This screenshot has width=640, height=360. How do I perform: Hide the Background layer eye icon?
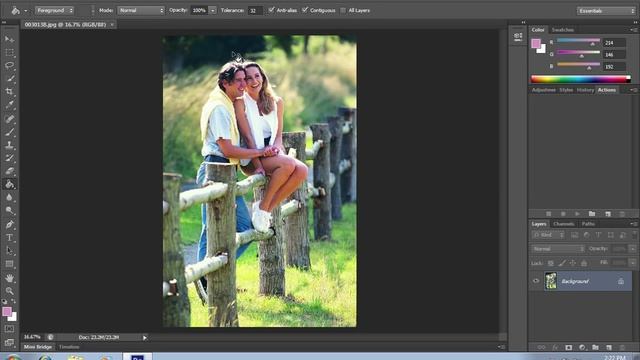pyautogui.click(x=536, y=281)
